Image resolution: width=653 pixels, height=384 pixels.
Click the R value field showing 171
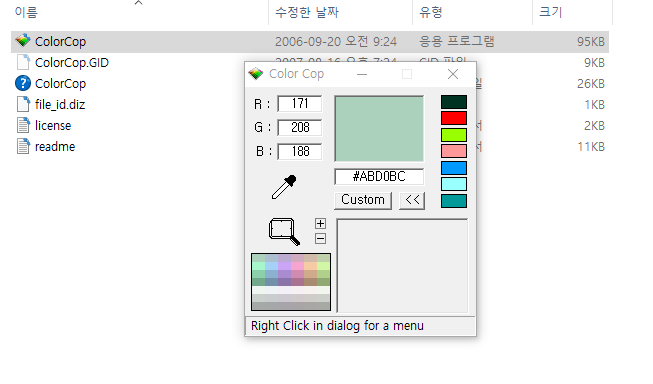point(300,103)
